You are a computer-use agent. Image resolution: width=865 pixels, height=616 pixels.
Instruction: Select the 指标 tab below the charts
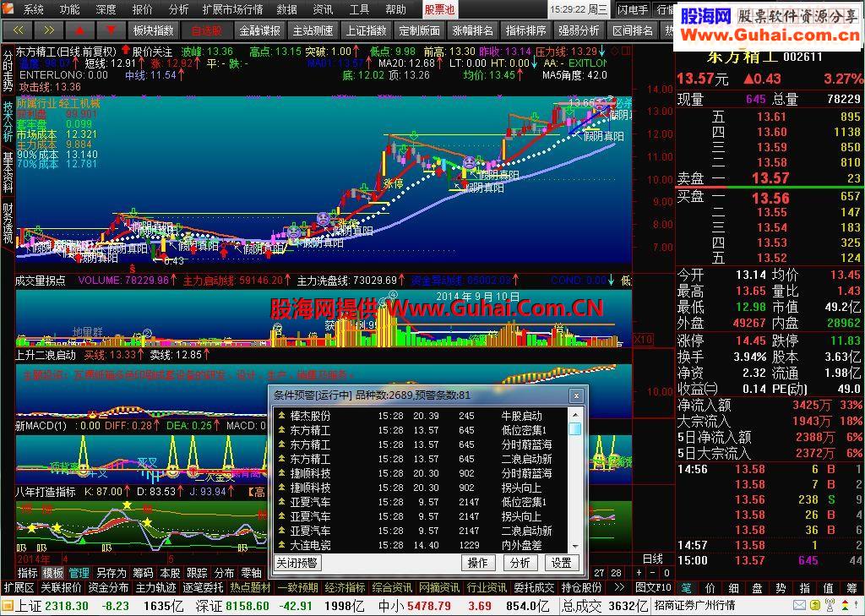coord(28,573)
